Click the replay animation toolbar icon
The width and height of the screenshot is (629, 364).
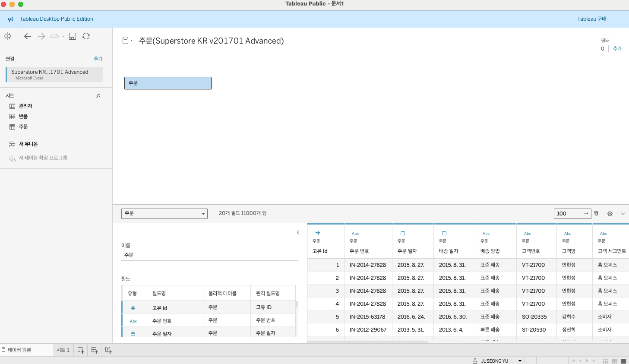54,36
